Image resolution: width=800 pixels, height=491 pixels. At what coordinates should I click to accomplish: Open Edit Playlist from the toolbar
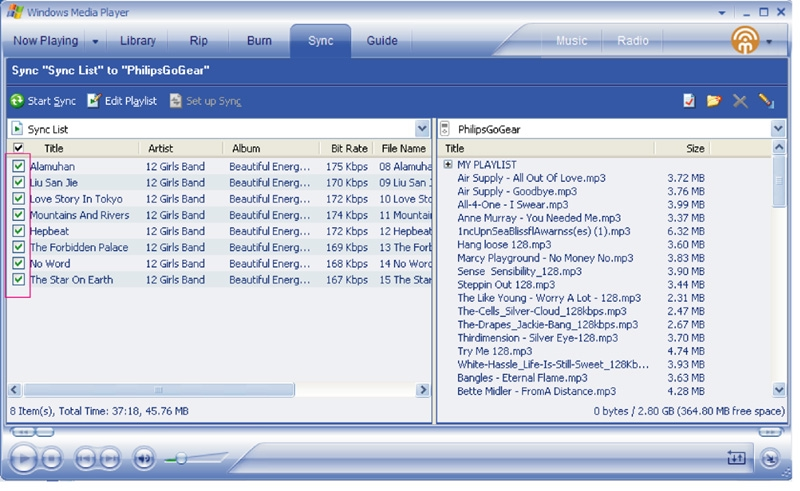tap(122, 101)
